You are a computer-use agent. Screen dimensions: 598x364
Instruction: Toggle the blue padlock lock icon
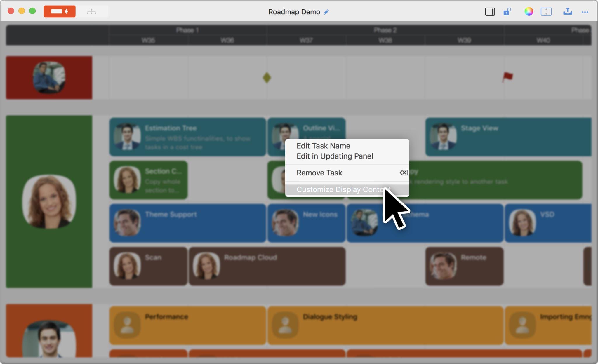coord(507,12)
